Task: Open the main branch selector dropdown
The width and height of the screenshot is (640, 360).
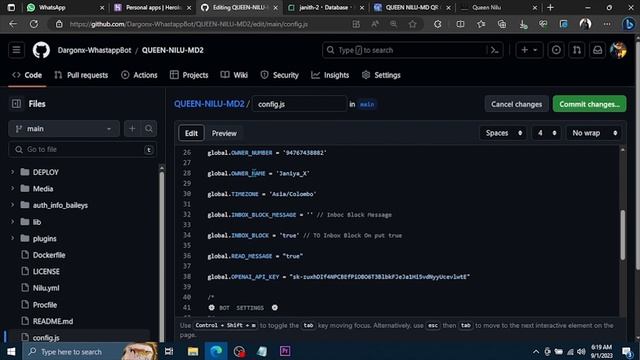Action: (x=64, y=129)
